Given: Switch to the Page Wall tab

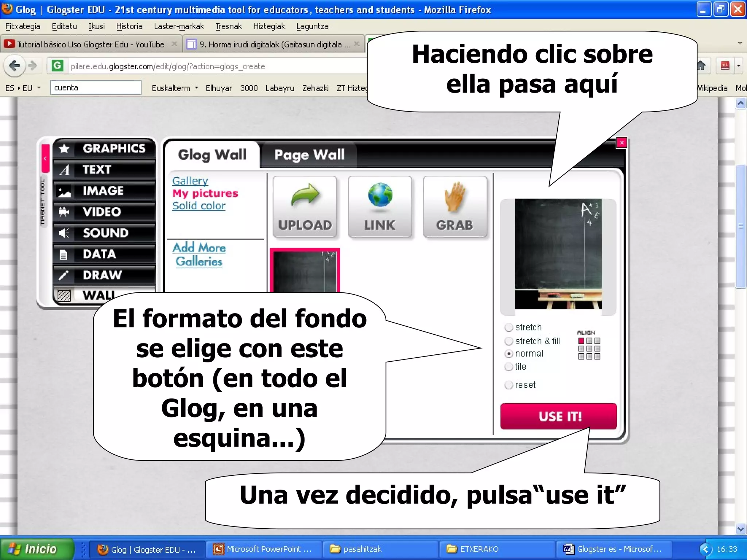Looking at the screenshot, I should 309,155.
